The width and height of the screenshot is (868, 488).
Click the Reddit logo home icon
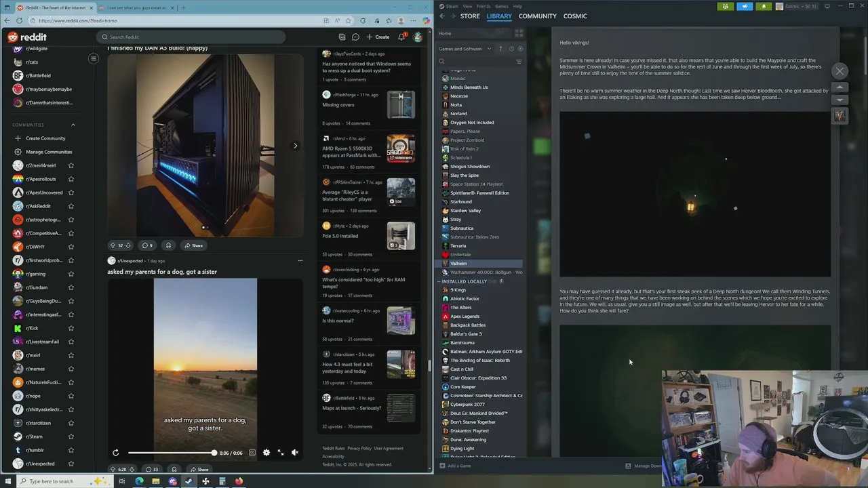27,37
